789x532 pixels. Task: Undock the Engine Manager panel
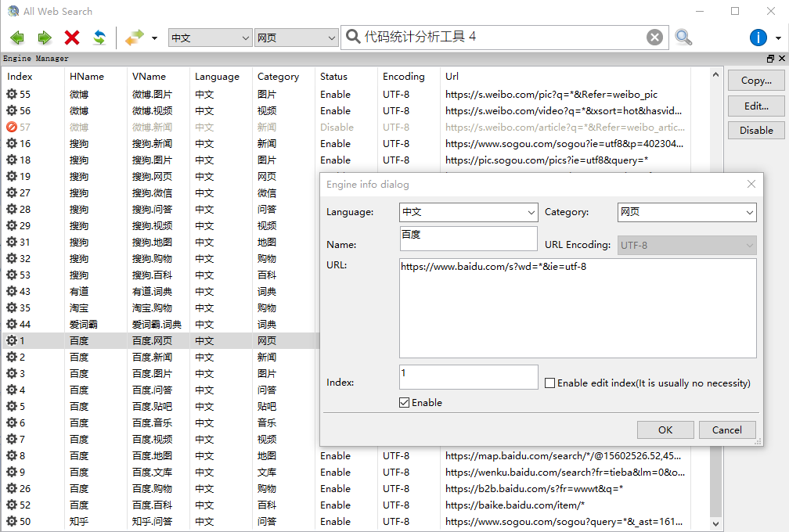(x=770, y=59)
